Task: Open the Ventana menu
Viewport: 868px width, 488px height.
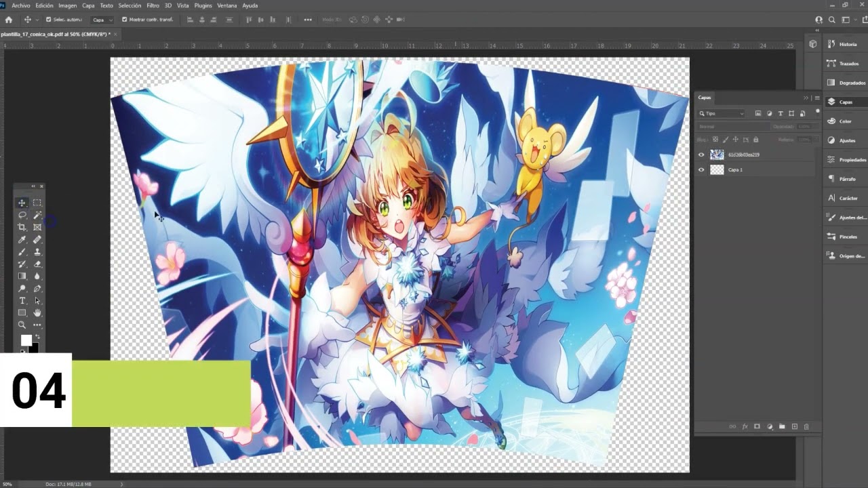Action: 227,5
